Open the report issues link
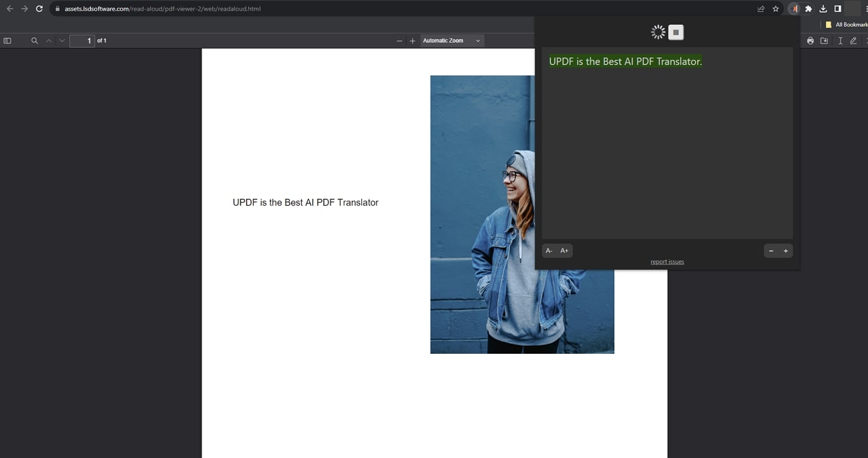The height and width of the screenshot is (458, 868). (x=667, y=262)
